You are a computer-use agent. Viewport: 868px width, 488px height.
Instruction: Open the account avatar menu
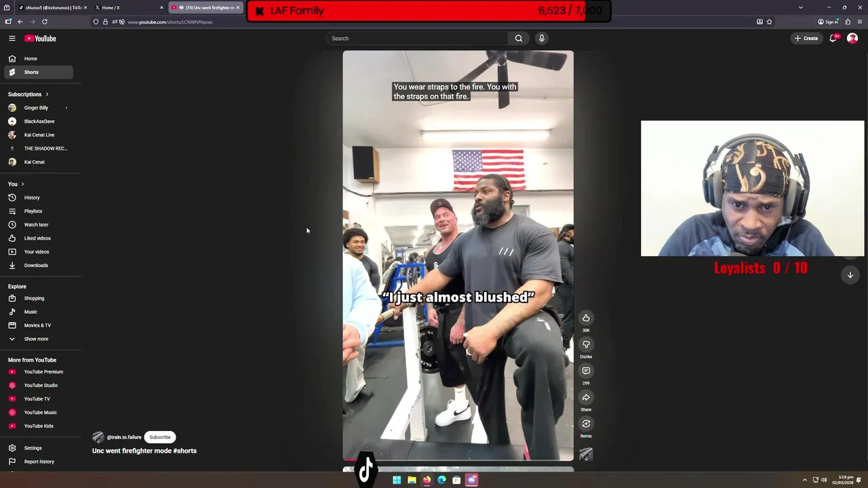point(852,39)
